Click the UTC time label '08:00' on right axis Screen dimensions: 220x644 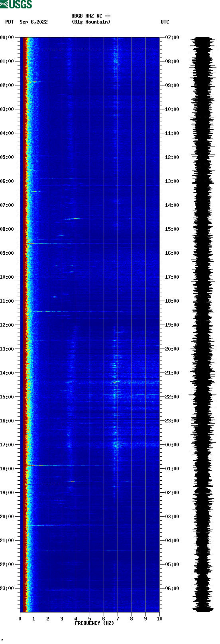tap(172, 61)
